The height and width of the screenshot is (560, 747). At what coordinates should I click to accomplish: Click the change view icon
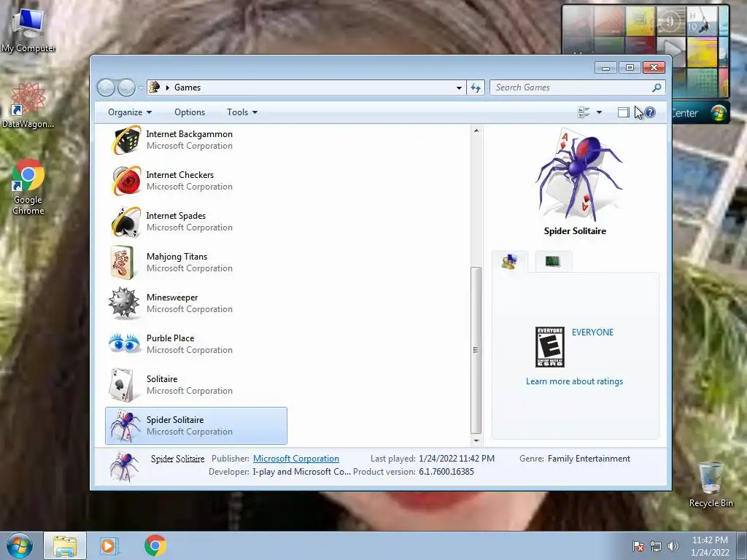point(584,112)
